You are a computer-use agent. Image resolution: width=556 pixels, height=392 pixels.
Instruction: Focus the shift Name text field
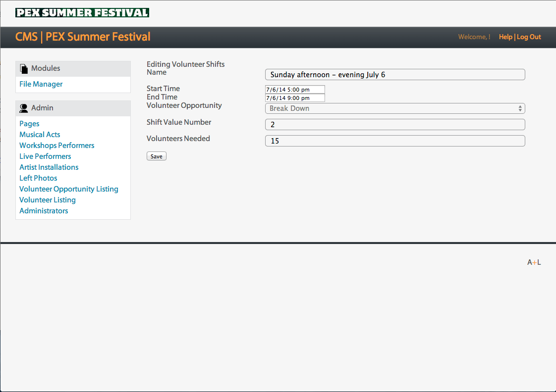(x=394, y=75)
